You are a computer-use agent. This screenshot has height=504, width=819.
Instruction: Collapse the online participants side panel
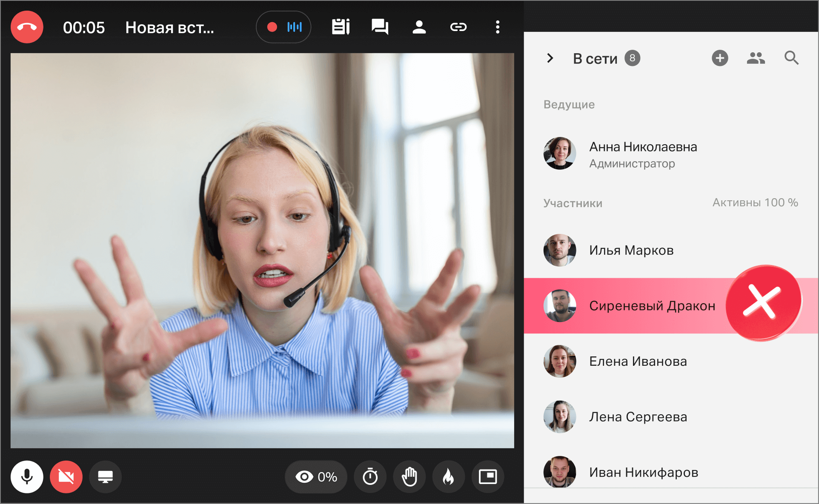pyautogui.click(x=550, y=58)
